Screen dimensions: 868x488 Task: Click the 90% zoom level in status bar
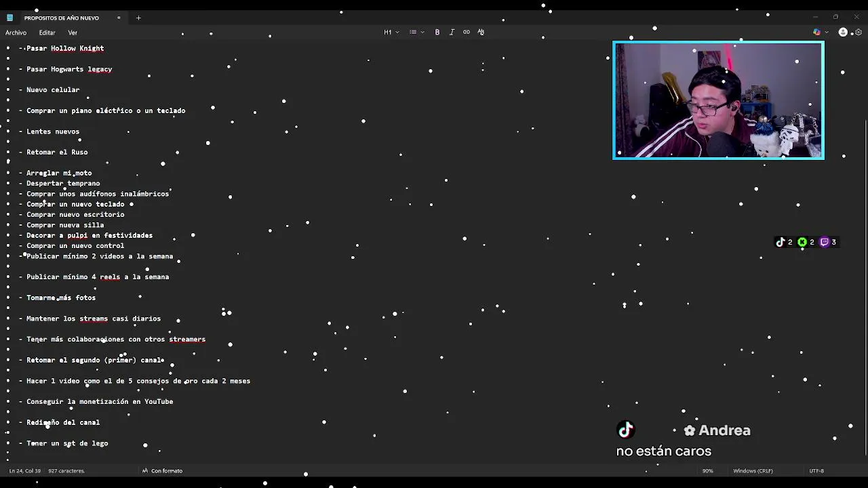(x=707, y=470)
